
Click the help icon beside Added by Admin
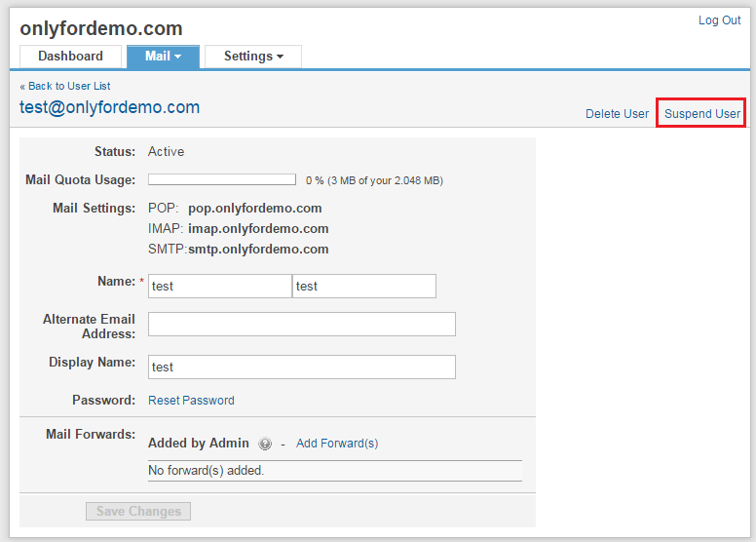coord(265,444)
